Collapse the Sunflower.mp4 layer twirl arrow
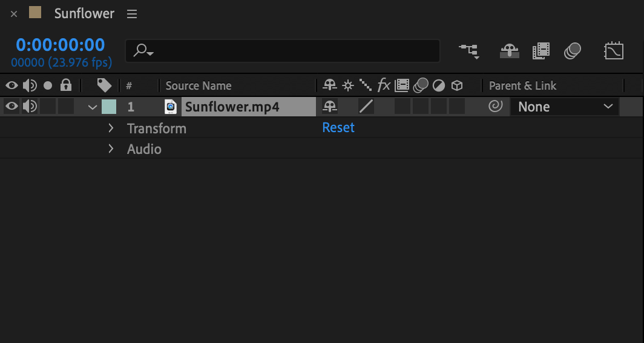This screenshot has height=343, width=644. tap(93, 107)
